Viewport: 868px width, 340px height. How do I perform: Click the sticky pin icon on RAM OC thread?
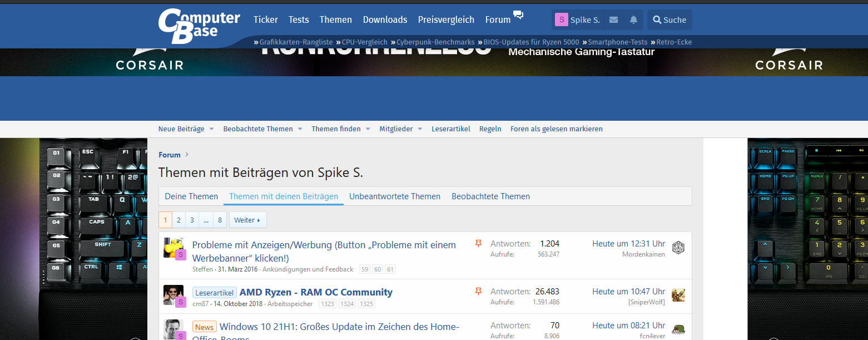pos(478,292)
